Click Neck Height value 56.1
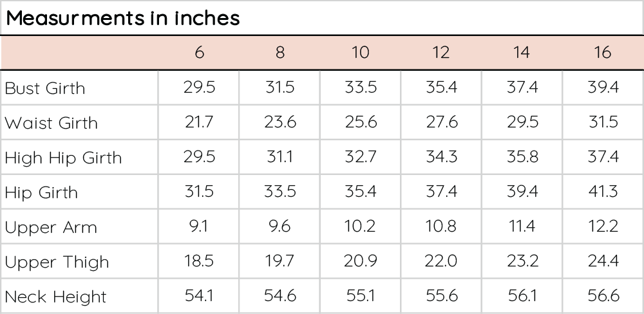 tap(522, 296)
